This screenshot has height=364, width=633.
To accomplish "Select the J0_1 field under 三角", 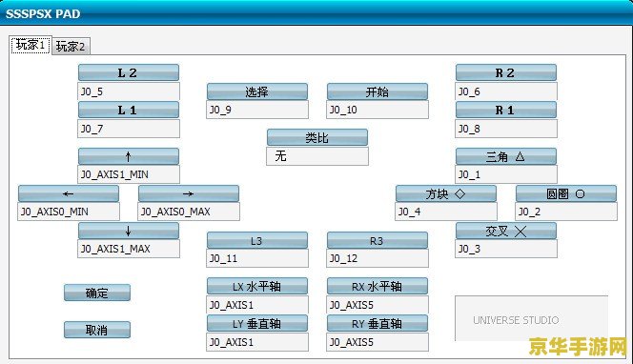I will (x=506, y=174).
